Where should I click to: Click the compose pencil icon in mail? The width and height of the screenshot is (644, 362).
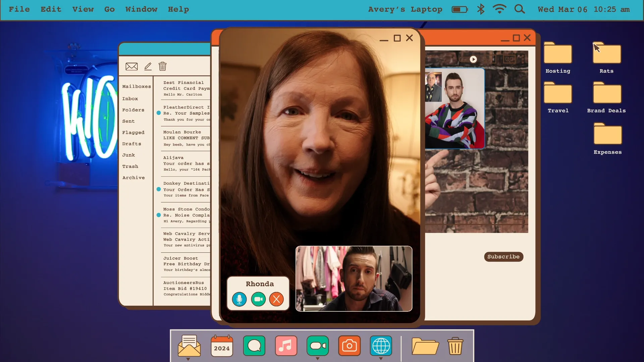[x=148, y=66]
